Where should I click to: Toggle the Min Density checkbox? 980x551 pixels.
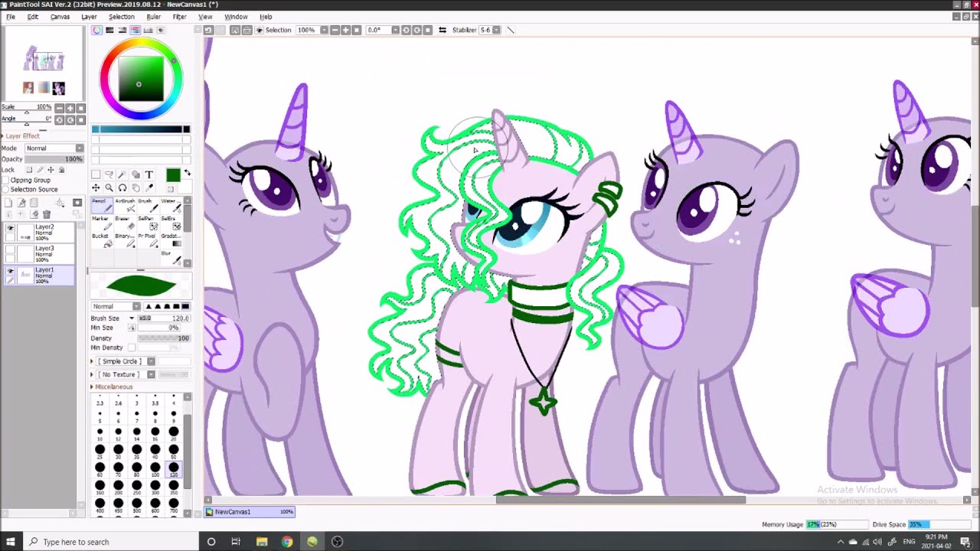(x=132, y=347)
